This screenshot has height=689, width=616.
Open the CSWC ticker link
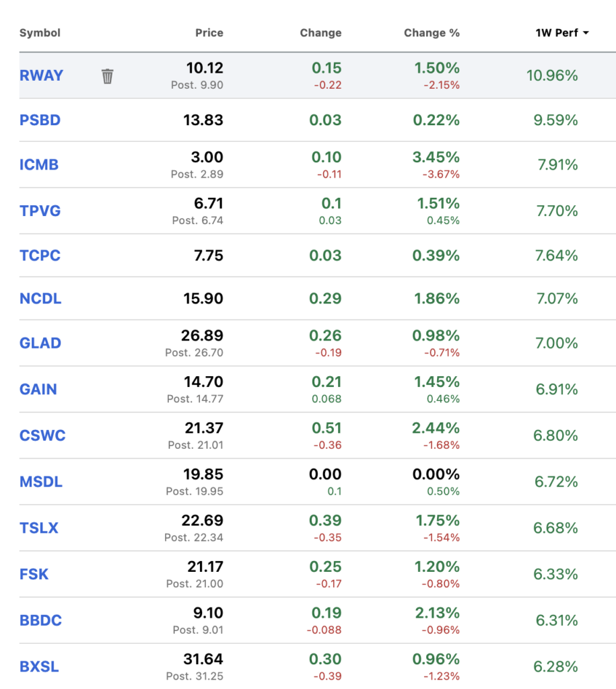(x=42, y=435)
